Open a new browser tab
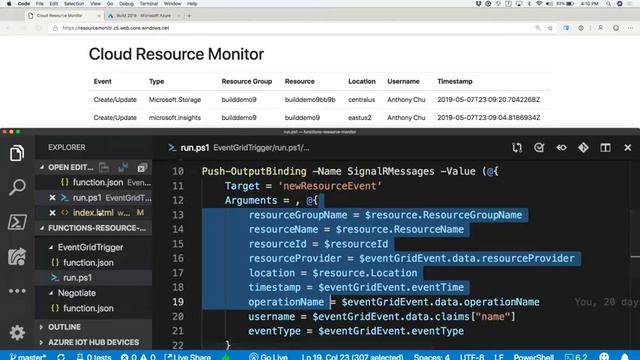640x360 pixels. pyautogui.click(x=189, y=16)
